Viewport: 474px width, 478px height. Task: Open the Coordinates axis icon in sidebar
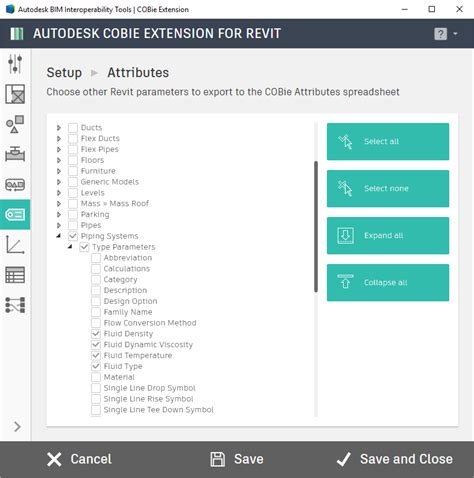[15, 245]
